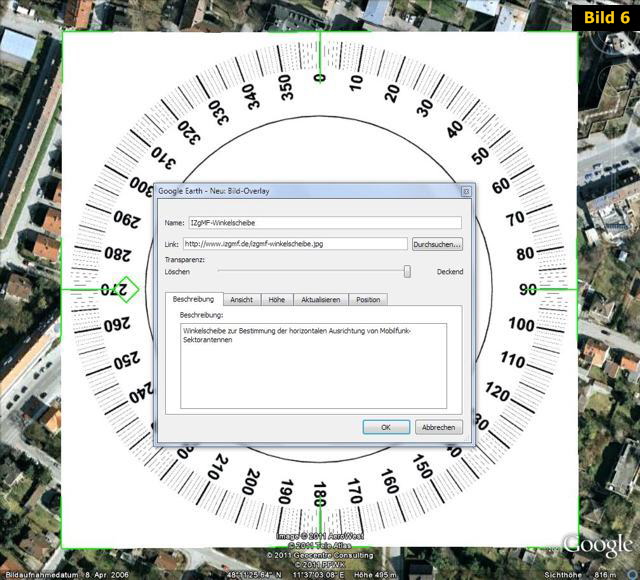Click the green overlay center-top handle near 0
The image size is (640, 580).
point(320,56)
